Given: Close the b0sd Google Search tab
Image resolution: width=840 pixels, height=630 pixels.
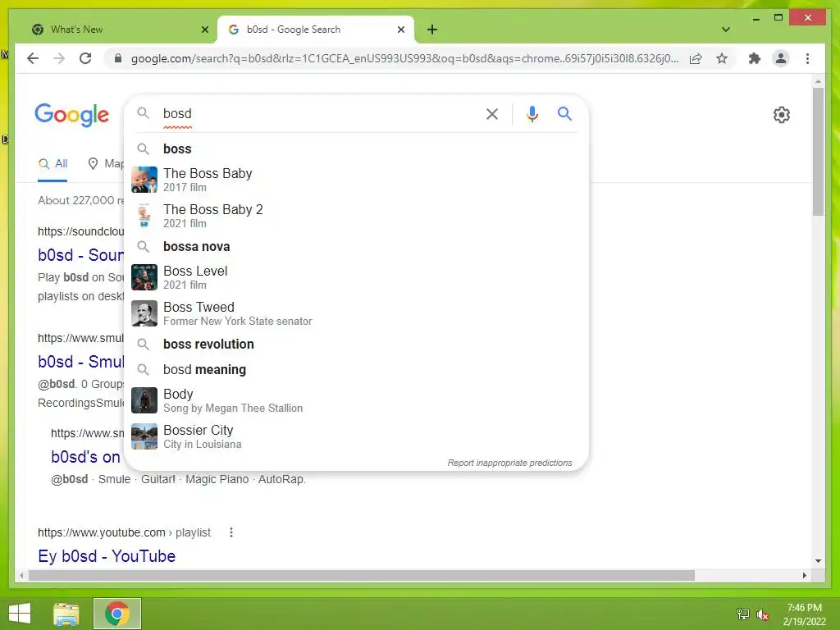Looking at the screenshot, I should [x=400, y=30].
